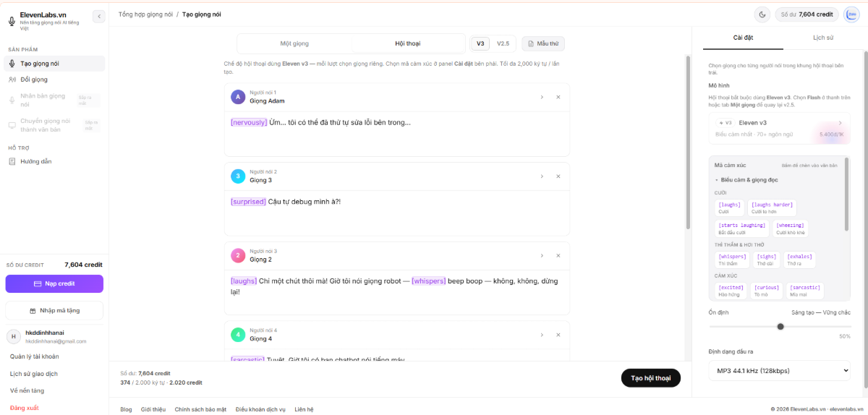Click into Giọng Adam dialogue text field
Viewport: 868px width, 415px height.
pos(397,134)
